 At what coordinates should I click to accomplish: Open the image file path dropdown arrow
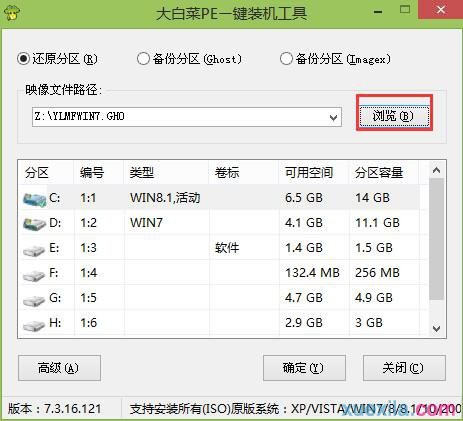tap(333, 117)
